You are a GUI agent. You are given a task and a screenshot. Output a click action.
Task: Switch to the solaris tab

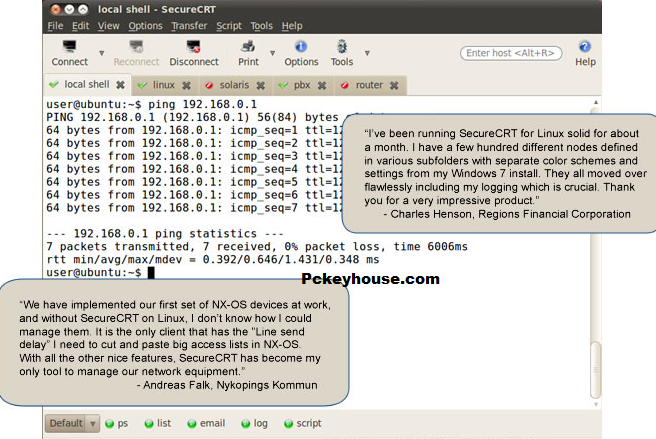234,85
